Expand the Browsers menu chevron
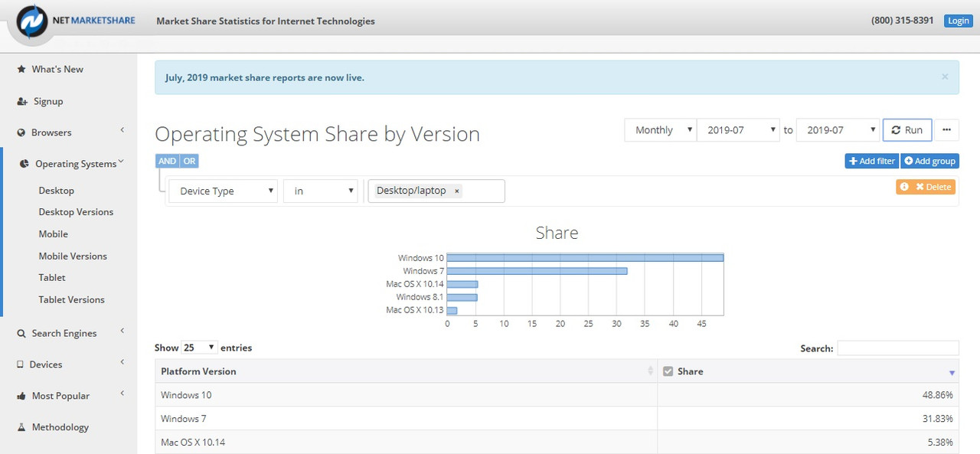 [x=122, y=131]
